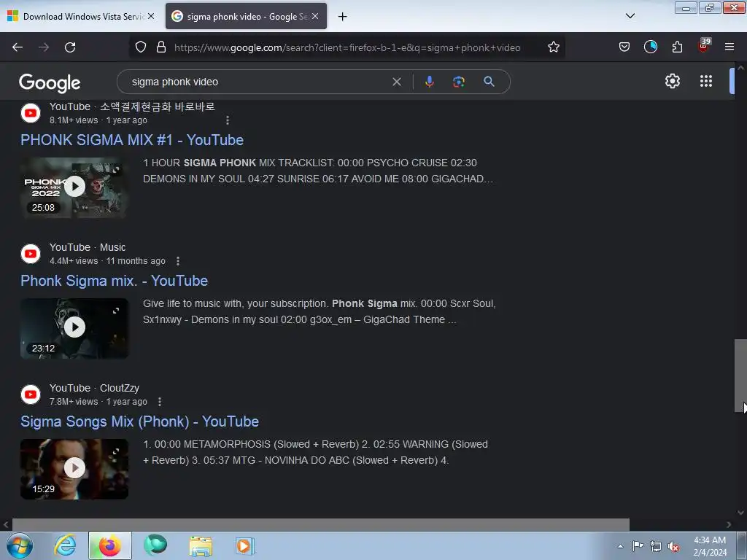This screenshot has width=747, height=560.
Task: Click the vertical scrollbar thumb
Action: point(740,376)
